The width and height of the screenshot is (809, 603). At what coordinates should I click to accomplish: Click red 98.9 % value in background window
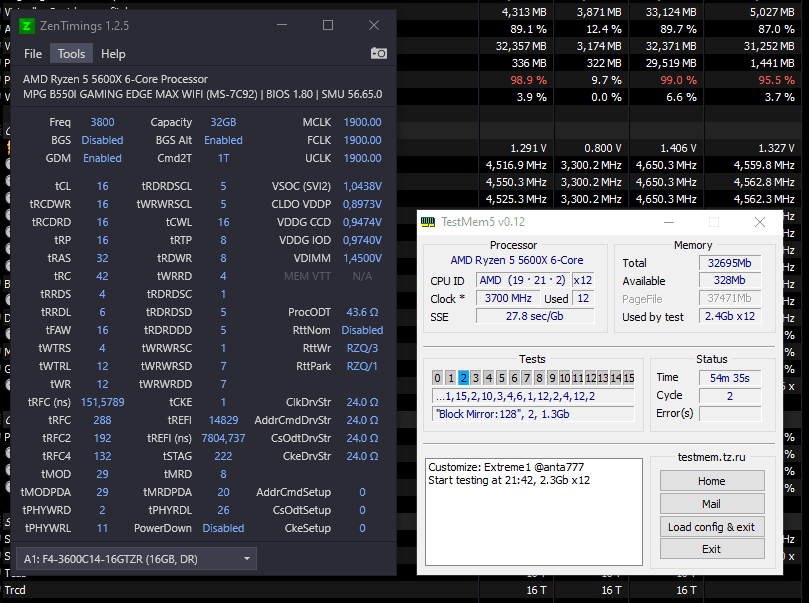tap(528, 80)
